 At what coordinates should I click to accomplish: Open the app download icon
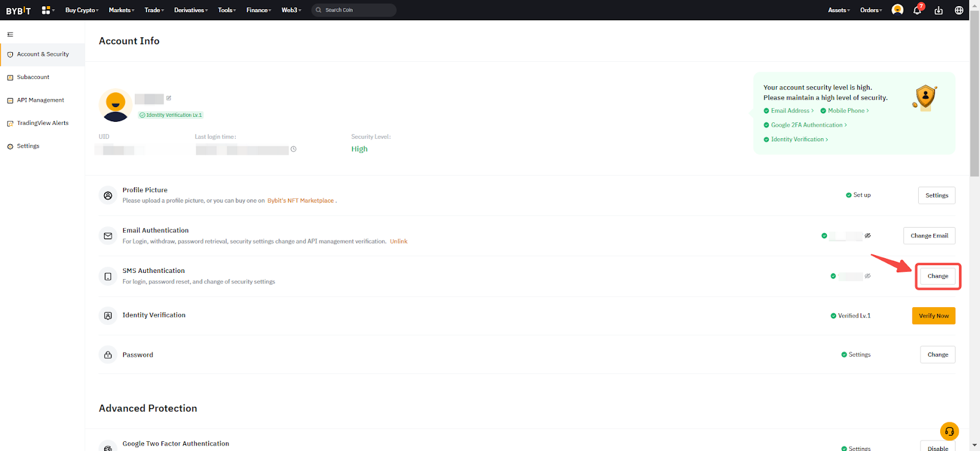point(938,10)
